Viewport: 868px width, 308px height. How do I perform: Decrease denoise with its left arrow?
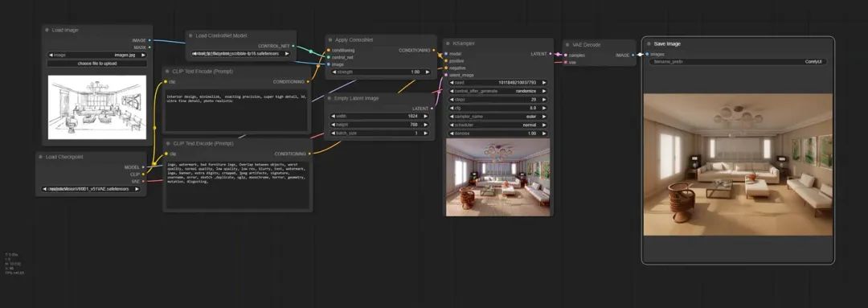click(452, 133)
